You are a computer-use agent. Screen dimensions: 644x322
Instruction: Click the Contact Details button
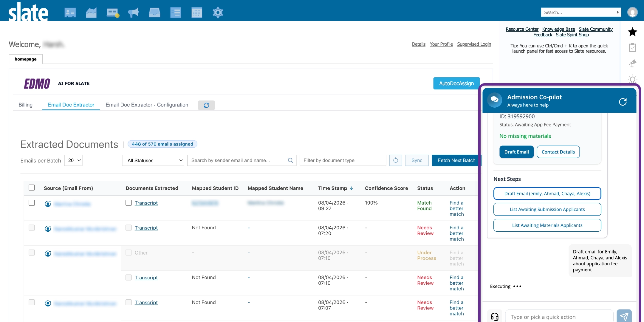(558, 152)
